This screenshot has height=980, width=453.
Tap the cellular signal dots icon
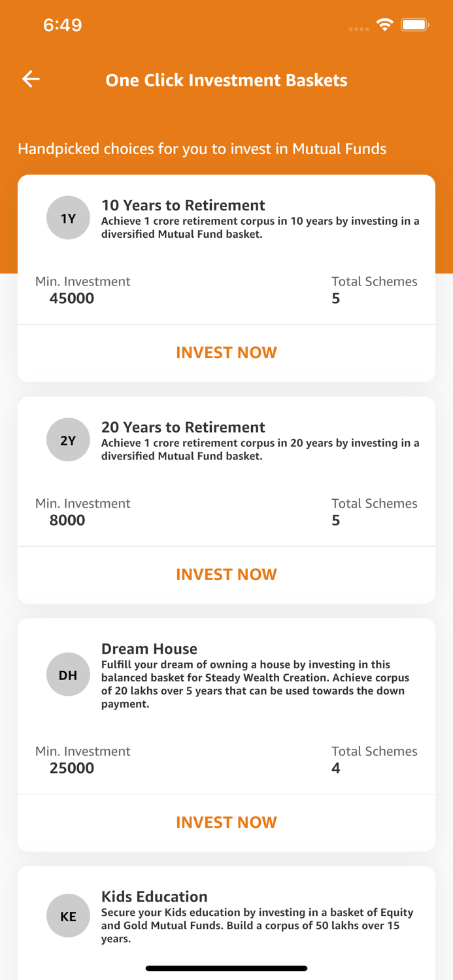pyautogui.click(x=358, y=29)
